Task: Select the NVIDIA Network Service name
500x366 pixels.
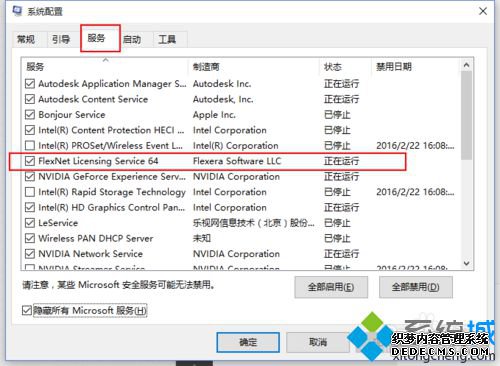Action: pos(90,254)
